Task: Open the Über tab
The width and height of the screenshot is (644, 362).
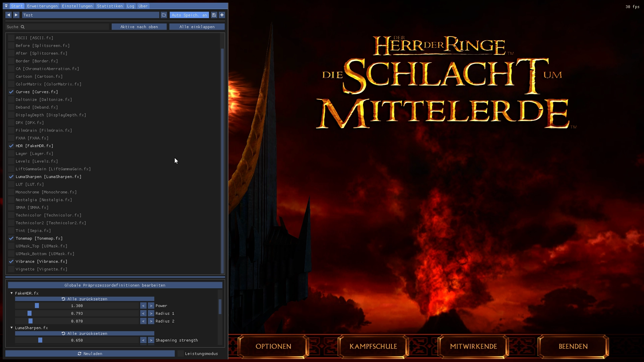Action: 143,6
